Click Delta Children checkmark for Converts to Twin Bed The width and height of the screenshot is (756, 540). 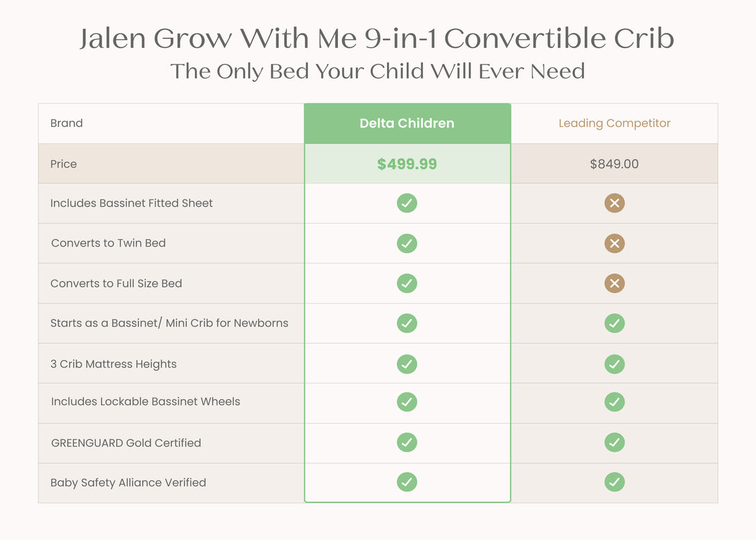click(407, 243)
